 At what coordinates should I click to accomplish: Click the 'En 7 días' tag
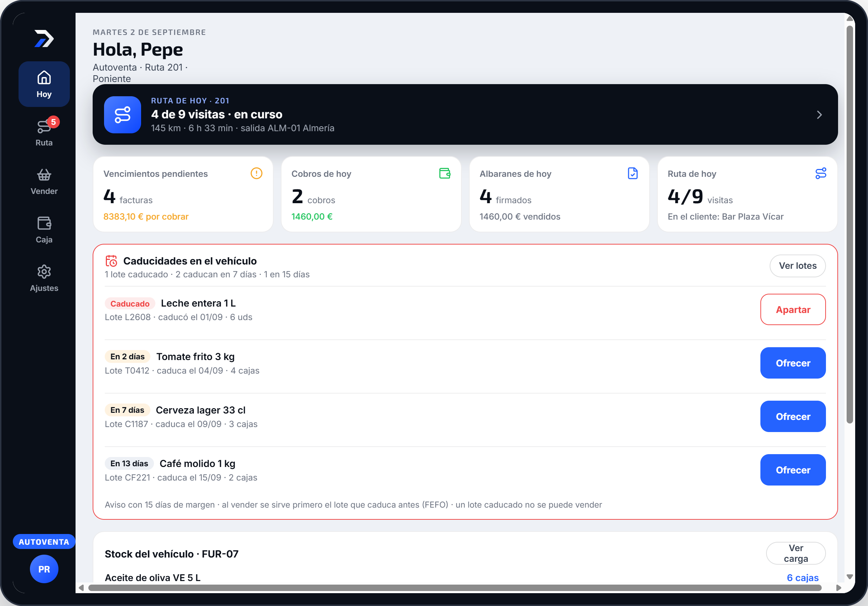tap(127, 410)
